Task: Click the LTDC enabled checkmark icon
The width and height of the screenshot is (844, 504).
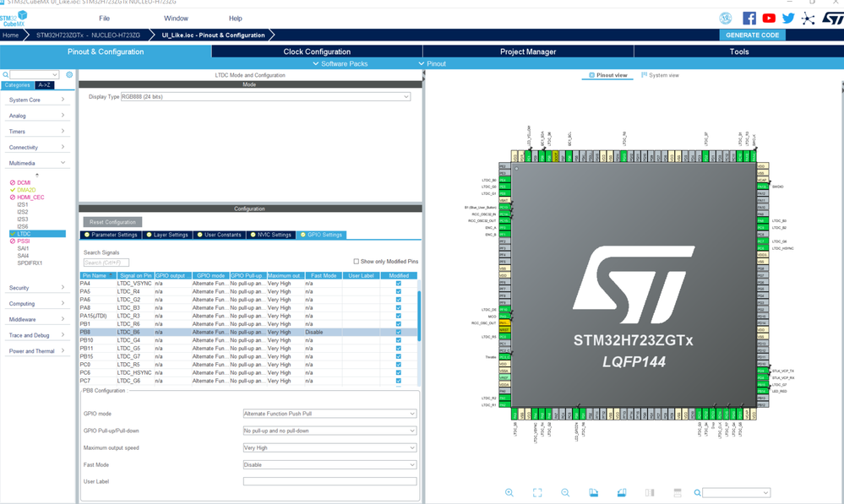Action: (x=13, y=234)
